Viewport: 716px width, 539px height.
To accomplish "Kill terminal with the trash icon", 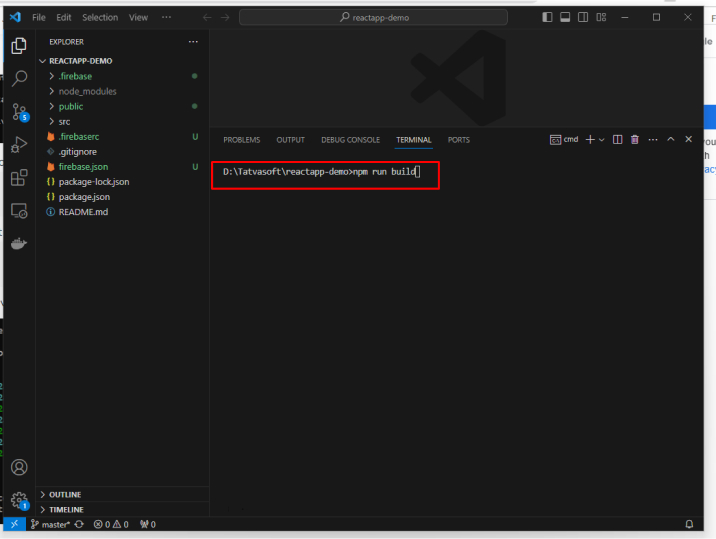I will click(x=634, y=140).
